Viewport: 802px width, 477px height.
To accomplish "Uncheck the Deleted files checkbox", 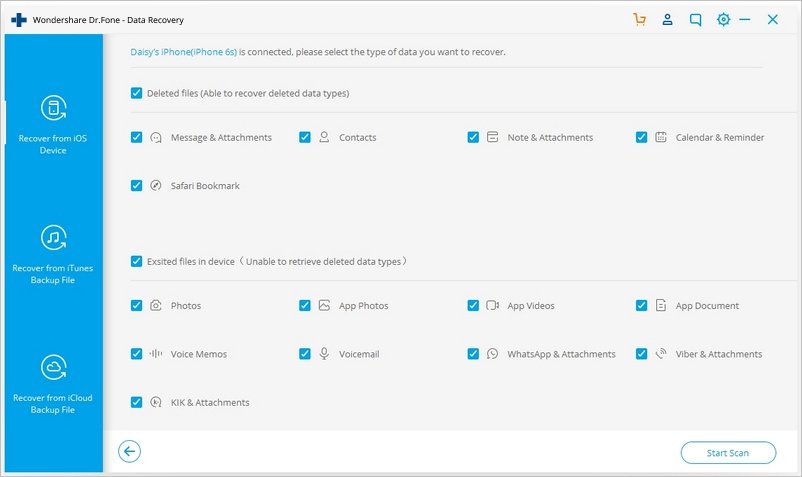I will pyautogui.click(x=136, y=93).
